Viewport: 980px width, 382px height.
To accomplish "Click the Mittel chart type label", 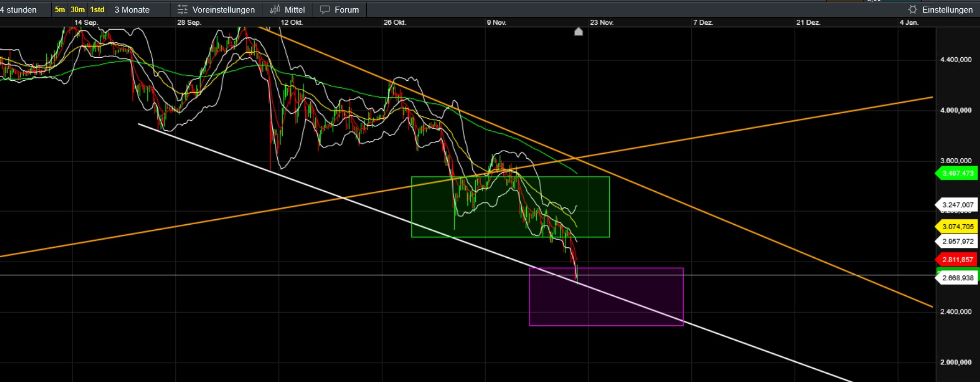I will pyautogui.click(x=295, y=10).
